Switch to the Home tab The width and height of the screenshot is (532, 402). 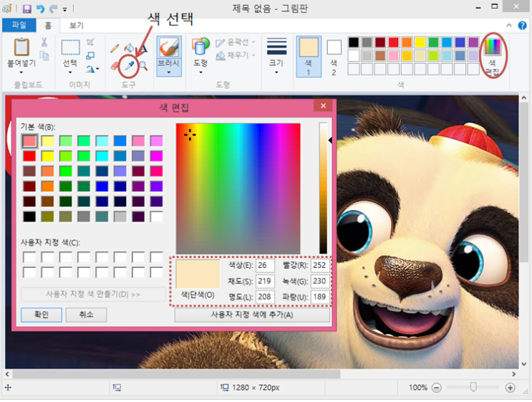click(48, 26)
